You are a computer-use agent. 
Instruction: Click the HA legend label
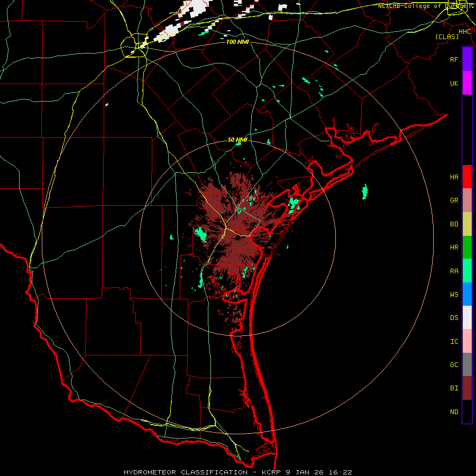454,177
